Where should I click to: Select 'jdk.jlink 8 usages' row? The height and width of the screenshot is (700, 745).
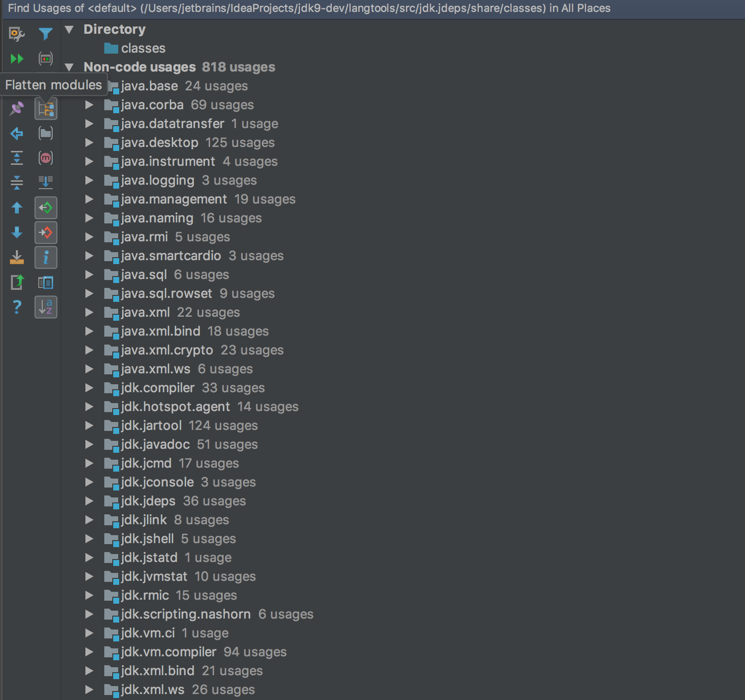pyautogui.click(x=166, y=520)
